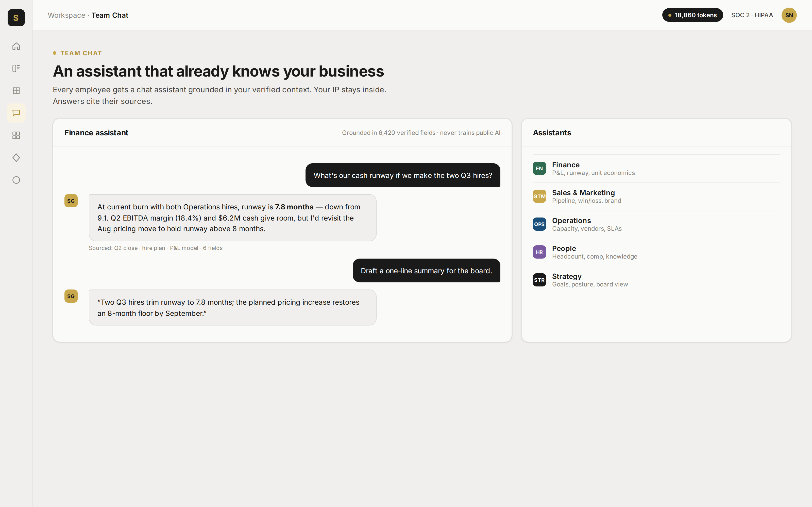The height and width of the screenshot is (507, 812).
Task: Select the Finance assistant in list
Action: 656,168
